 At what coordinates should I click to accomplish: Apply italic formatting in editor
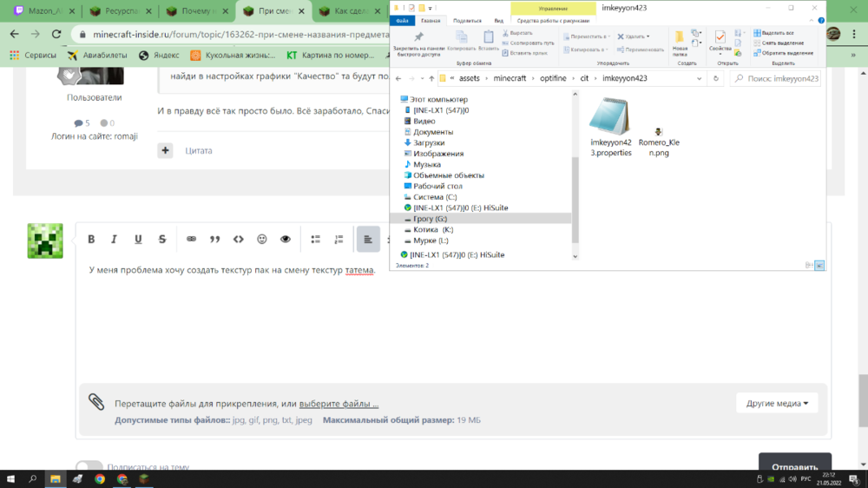click(x=114, y=240)
